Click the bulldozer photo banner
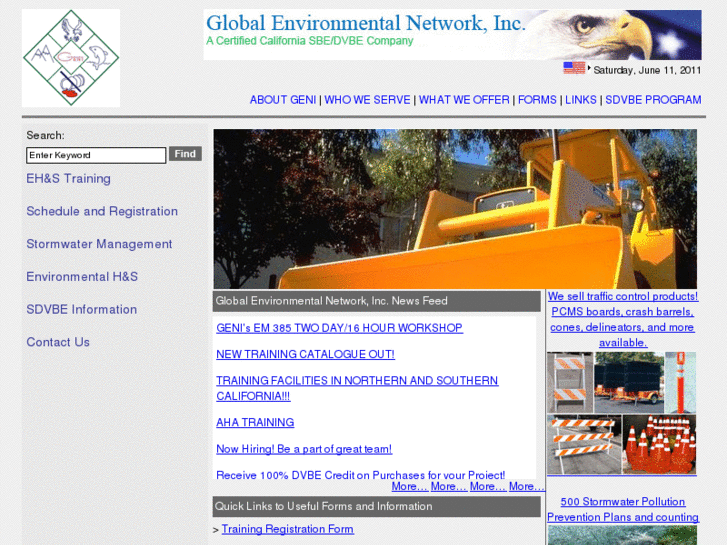This screenshot has height=545, width=727. pos(455,209)
